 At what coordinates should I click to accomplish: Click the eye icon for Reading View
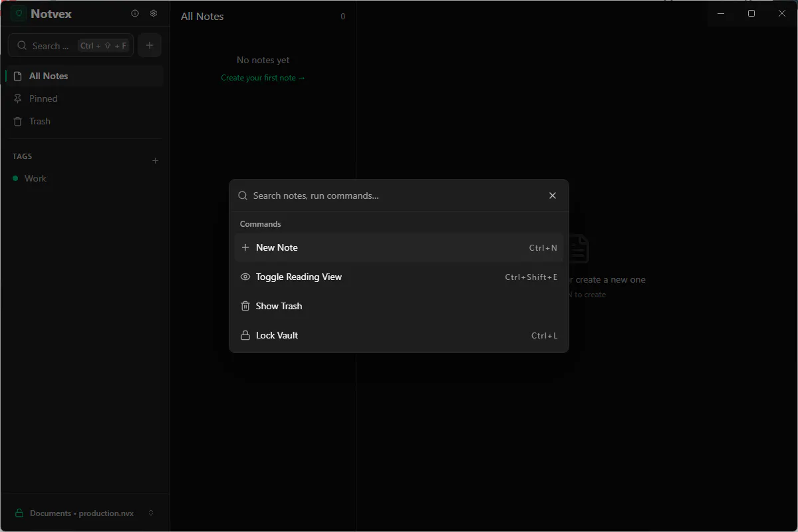(245, 277)
